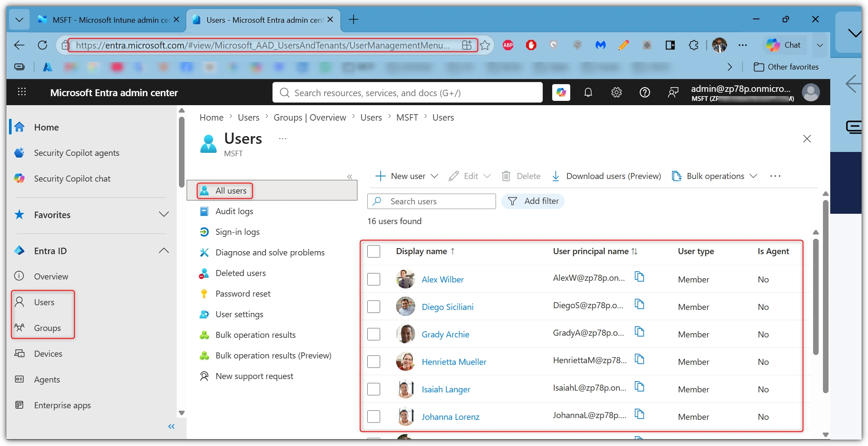Copy Diego Siciliani's user principal name
The width and height of the screenshot is (868, 446).
[x=639, y=304]
